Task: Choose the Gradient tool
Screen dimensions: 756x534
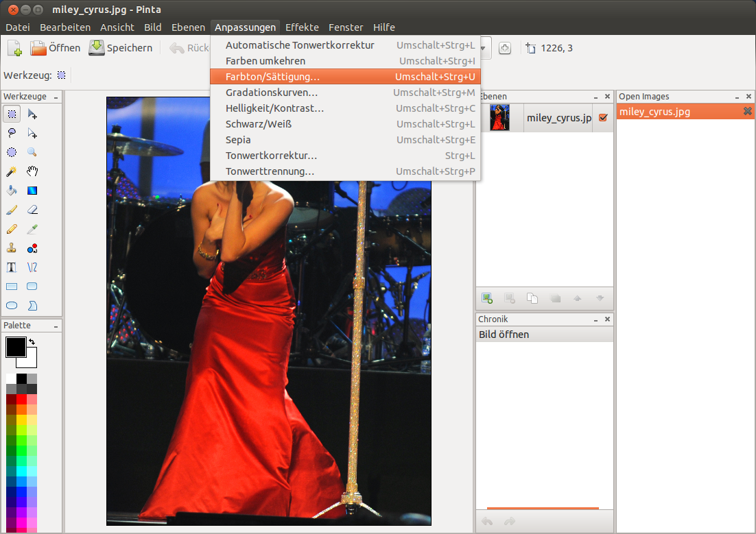Action: [x=32, y=191]
